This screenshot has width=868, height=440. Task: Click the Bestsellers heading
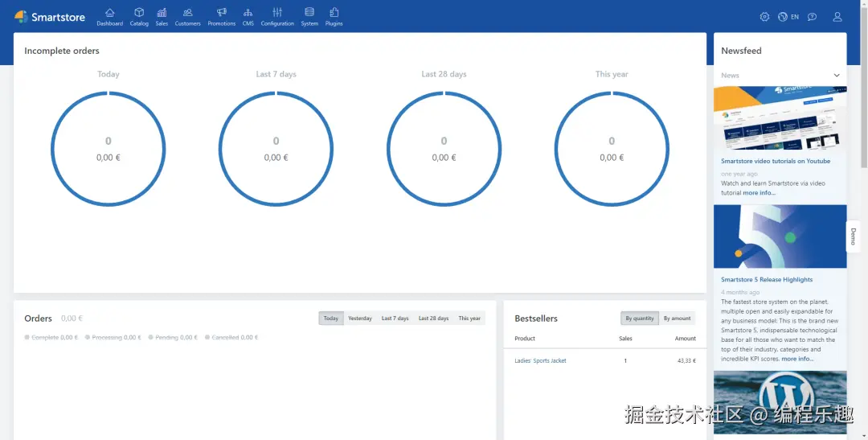click(x=536, y=319)
